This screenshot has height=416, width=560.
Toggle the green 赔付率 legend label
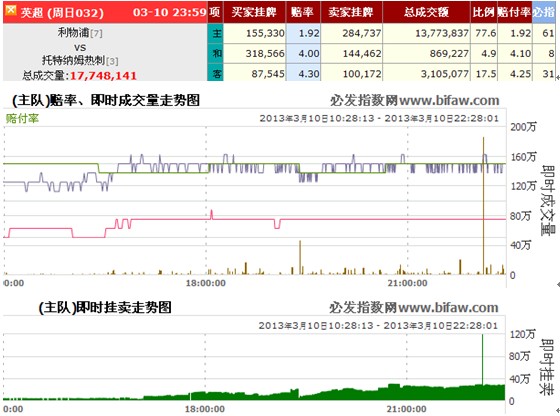click(x=22, y=119)
